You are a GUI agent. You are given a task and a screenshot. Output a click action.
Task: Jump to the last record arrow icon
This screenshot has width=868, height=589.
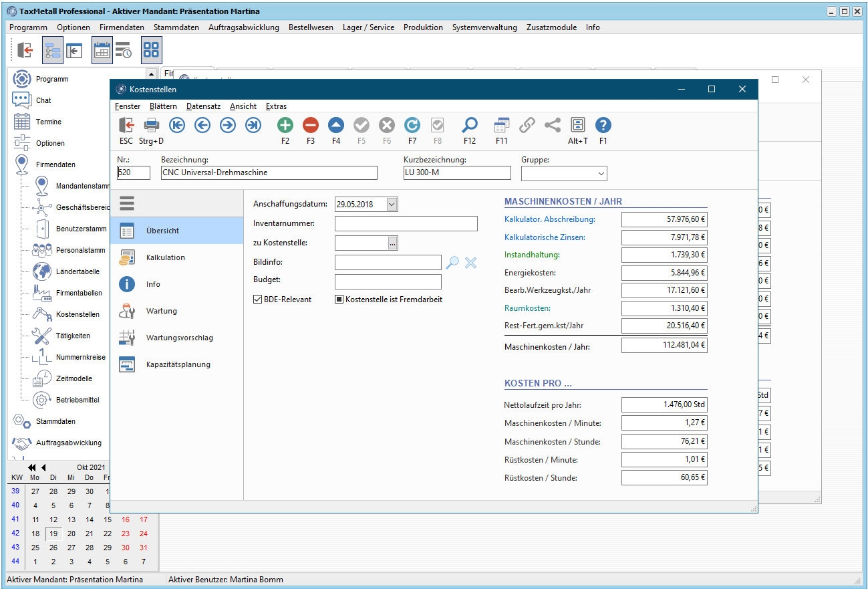253,125
